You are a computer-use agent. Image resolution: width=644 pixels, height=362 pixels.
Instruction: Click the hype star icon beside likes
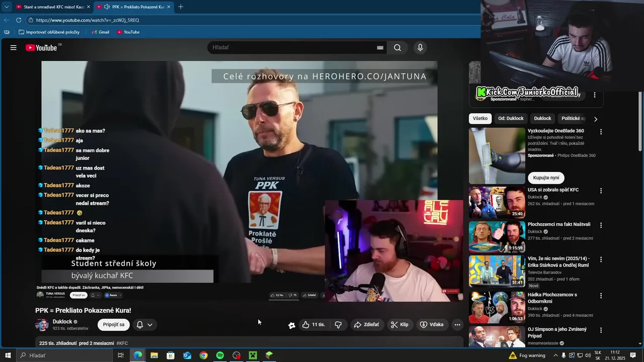click(291, 325)
